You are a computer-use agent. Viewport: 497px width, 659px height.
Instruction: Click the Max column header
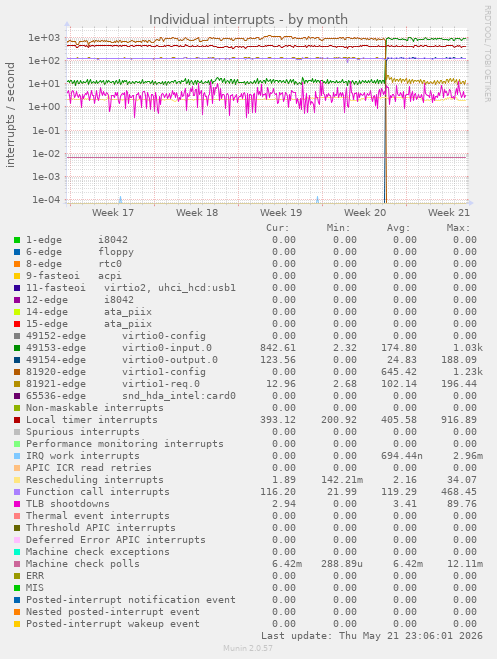(x=458, y=228)
